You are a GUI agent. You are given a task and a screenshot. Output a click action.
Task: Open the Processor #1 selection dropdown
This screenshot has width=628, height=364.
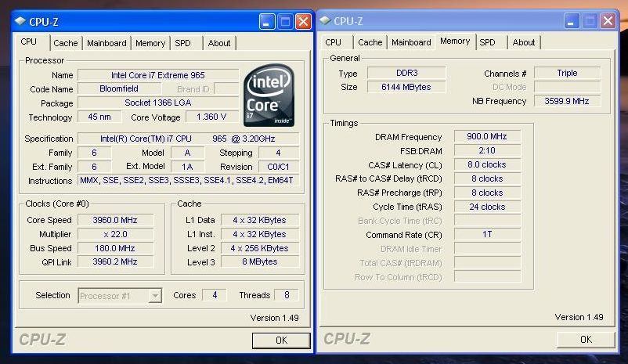coord(155,296)
